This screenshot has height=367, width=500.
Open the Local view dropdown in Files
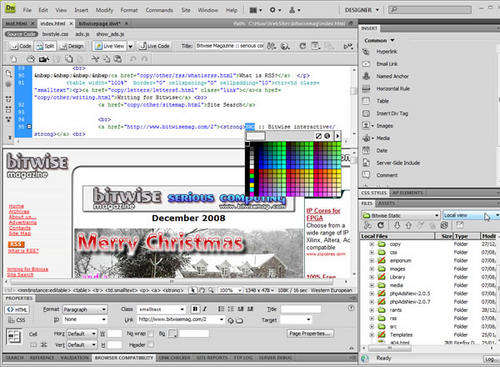click(471, 215)
